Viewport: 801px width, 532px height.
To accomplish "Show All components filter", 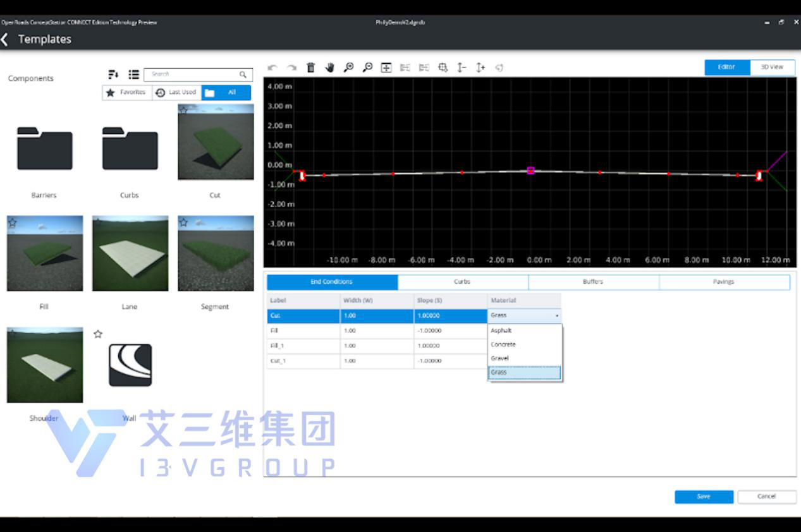I will pos(226,92).
